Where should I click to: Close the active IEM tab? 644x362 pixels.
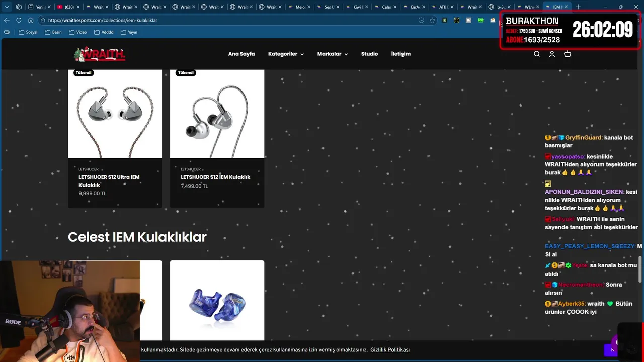click(x=567, y=7)
